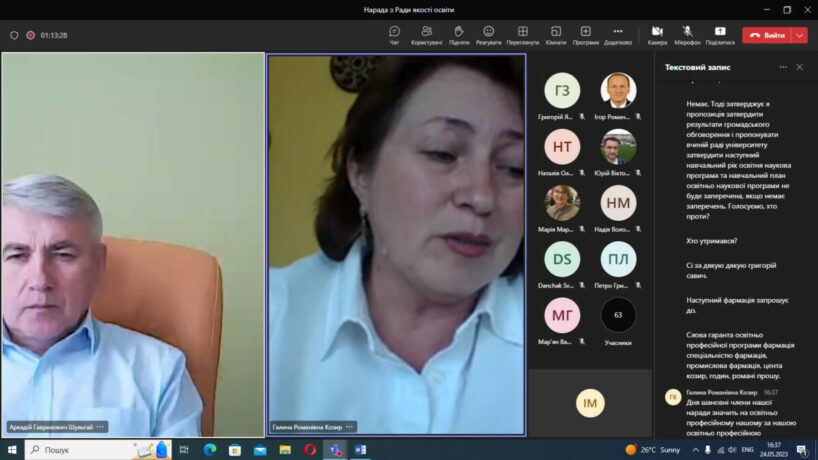Viewport: 818px width, 460px height.
Task: Open More actions (Додатково) menu
Action: point(618,34)
